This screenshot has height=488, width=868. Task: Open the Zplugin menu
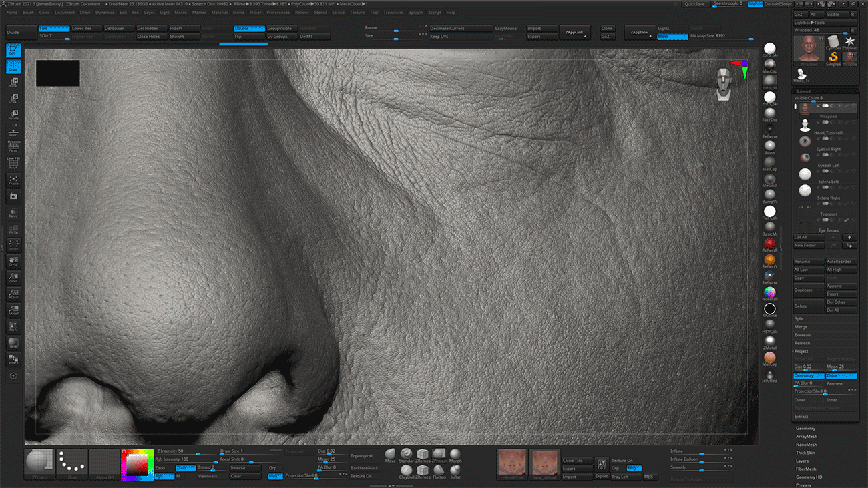[416, 12]
